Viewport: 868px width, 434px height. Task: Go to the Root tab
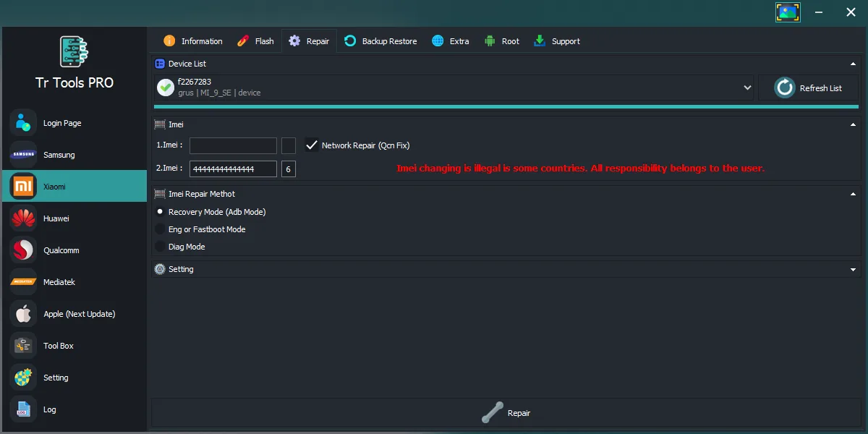coord(502,41)
